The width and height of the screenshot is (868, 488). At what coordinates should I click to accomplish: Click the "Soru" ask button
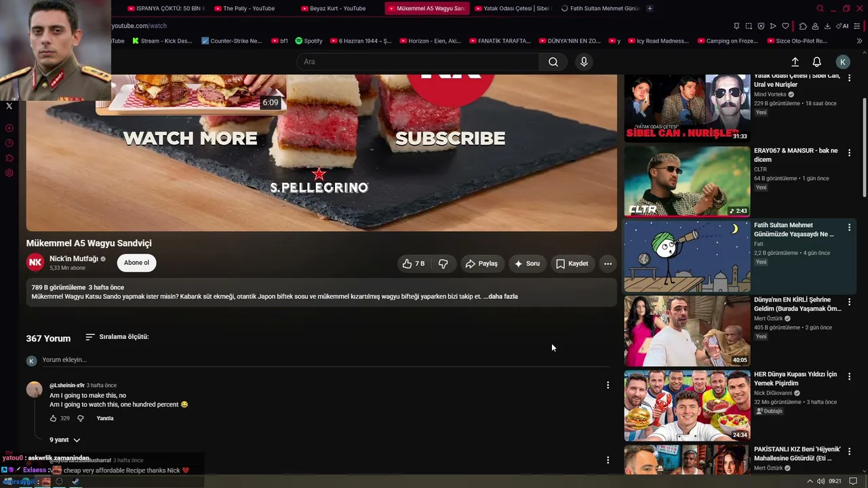[x=527, y=264]
